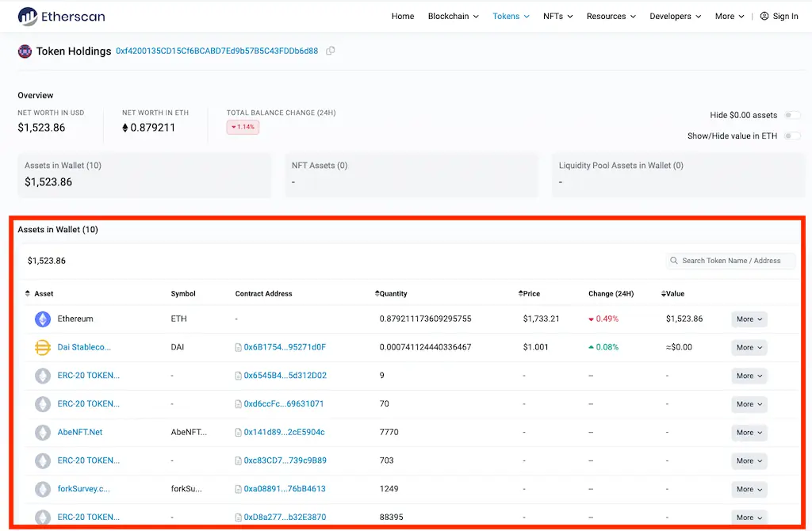The image size is (812, 531).
Task: Click the Etherscan logo
Action: point(61,17)
